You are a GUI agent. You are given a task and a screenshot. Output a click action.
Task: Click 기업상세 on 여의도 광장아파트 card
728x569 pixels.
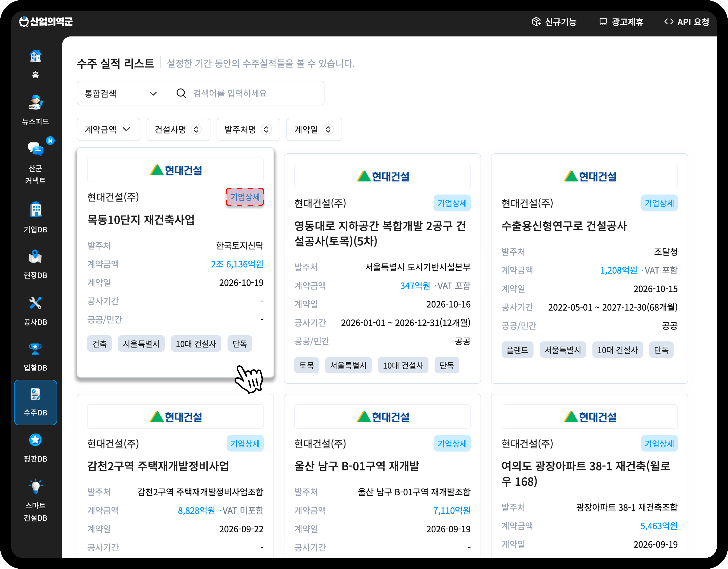pos(659,443)
